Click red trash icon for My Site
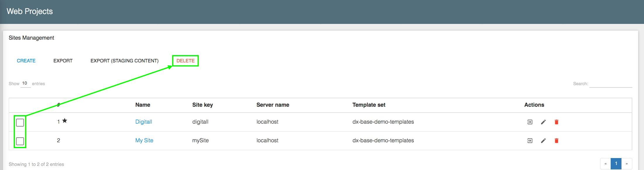Screen dimensions: 644x170 tap(556, 141)
